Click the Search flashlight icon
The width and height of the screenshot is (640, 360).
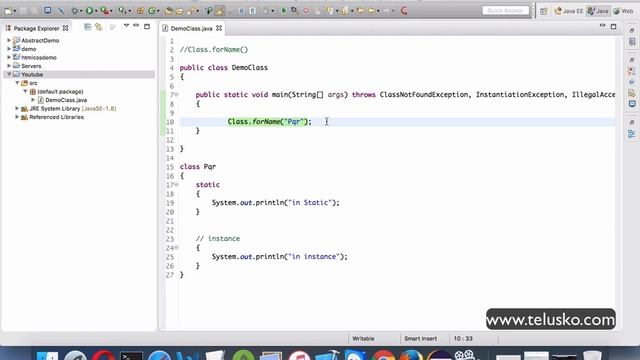191,11
